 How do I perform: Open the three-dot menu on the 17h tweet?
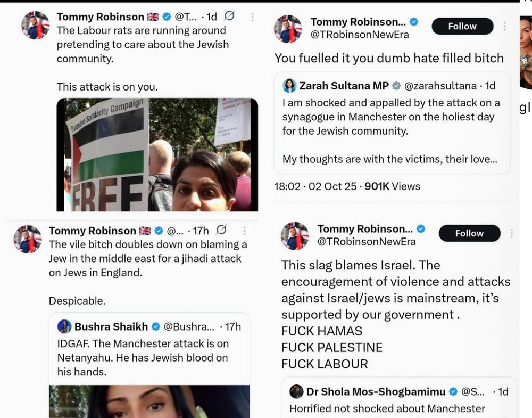coord(244,231)
